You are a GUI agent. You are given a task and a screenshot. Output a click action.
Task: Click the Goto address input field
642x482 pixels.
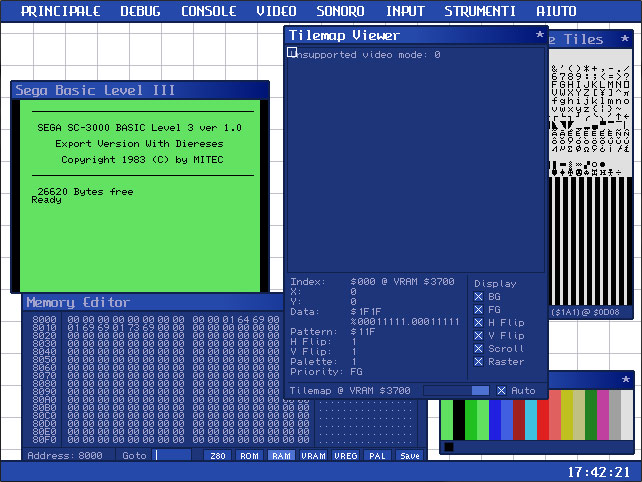171,455
